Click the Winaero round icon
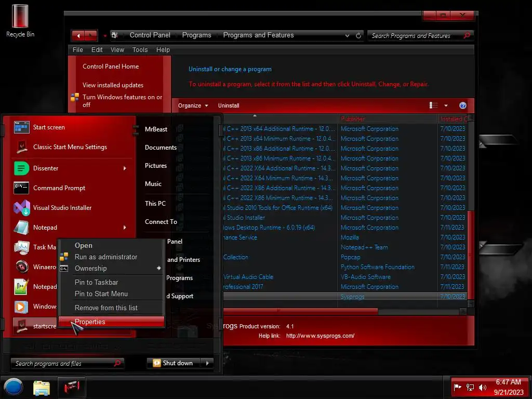Screen dimensions: 532x399 (22, 267)
